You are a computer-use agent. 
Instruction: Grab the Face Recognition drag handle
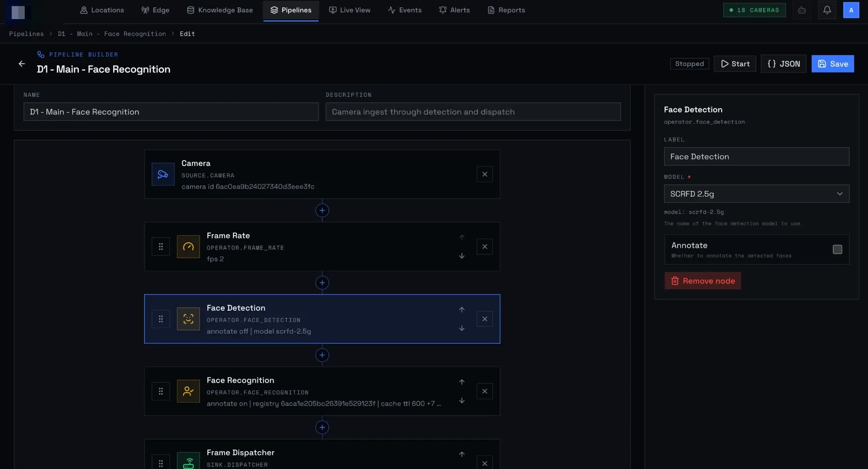click(161, 391)
